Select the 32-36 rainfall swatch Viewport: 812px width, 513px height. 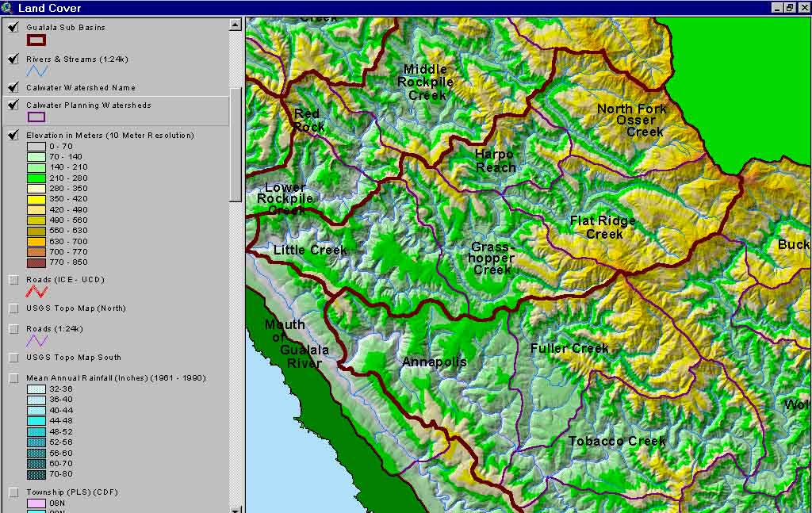tap(36, 389)
